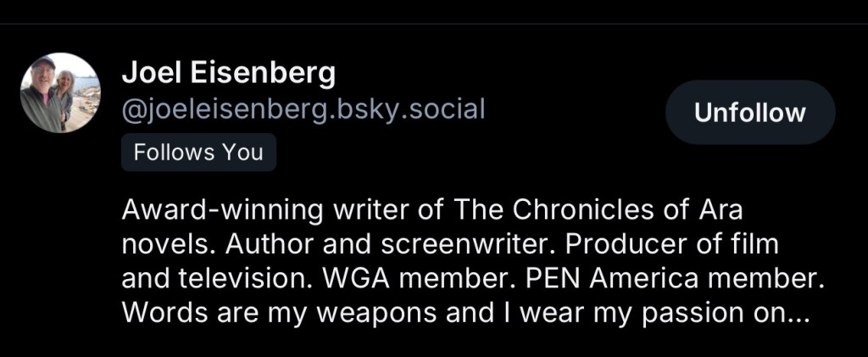Click the Follows You badge

[x=198, y=153]
